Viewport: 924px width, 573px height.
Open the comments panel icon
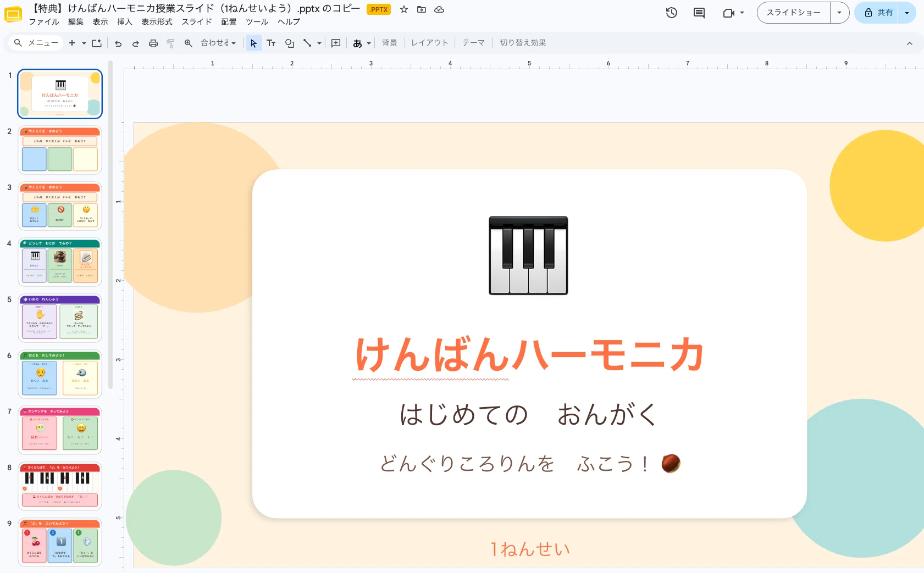coord(699,13)
